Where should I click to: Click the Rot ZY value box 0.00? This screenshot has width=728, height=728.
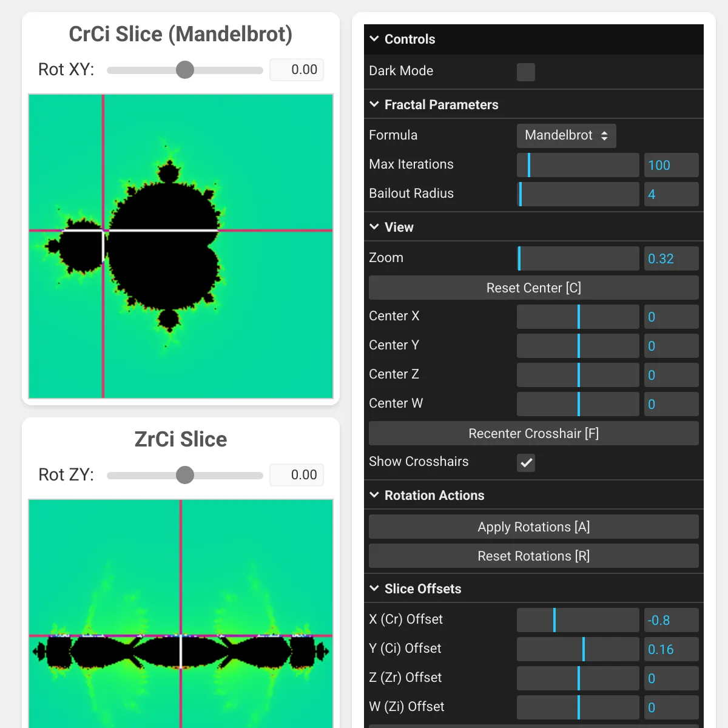(297, 475)
